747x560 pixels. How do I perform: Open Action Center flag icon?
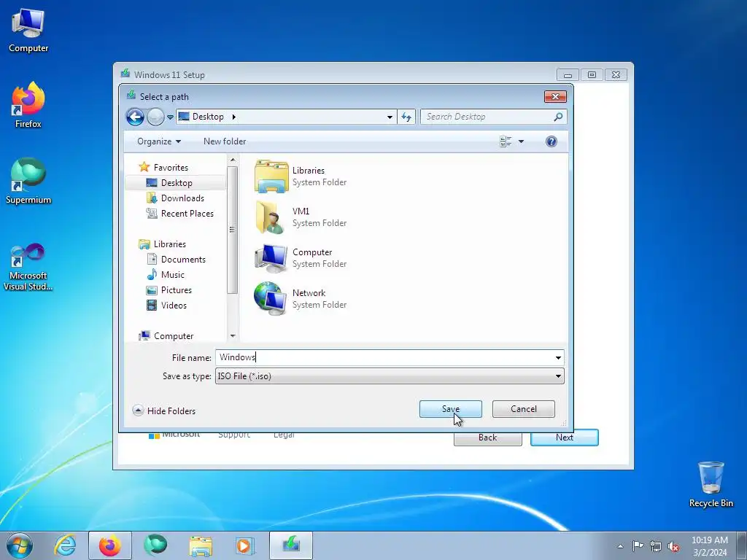[x=638, y=545]
